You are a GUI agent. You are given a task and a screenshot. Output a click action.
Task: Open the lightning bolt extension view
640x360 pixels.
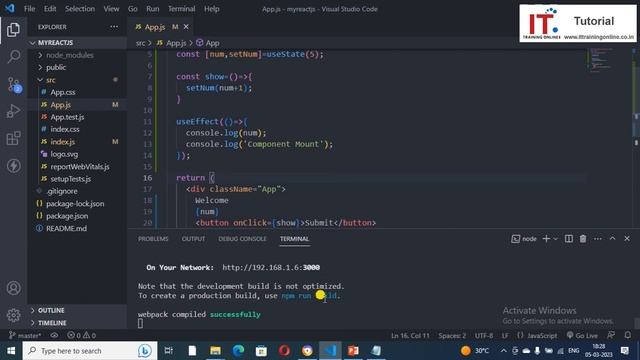point(13,166)
